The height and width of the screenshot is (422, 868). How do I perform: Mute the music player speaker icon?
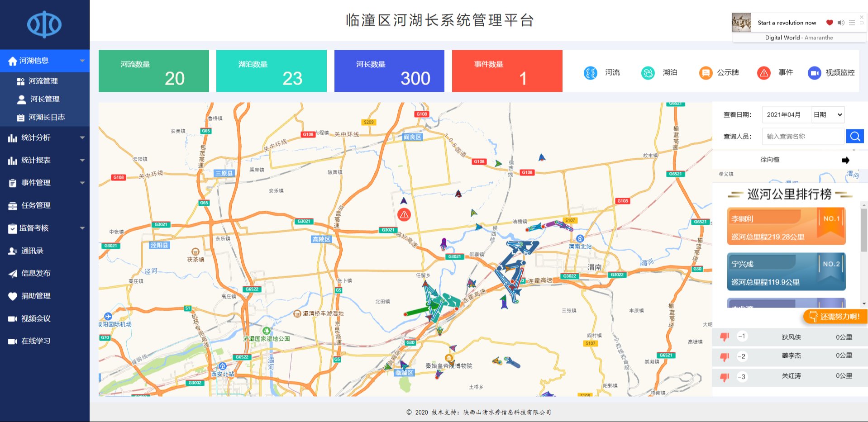pyautogui.click(x=841, y=23)
